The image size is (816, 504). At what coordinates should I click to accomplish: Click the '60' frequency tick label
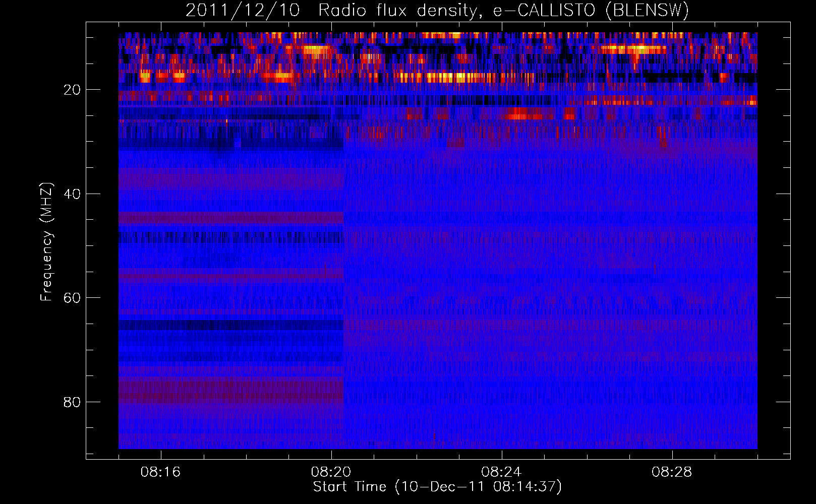pyautogui.click(x=73, y=298)
